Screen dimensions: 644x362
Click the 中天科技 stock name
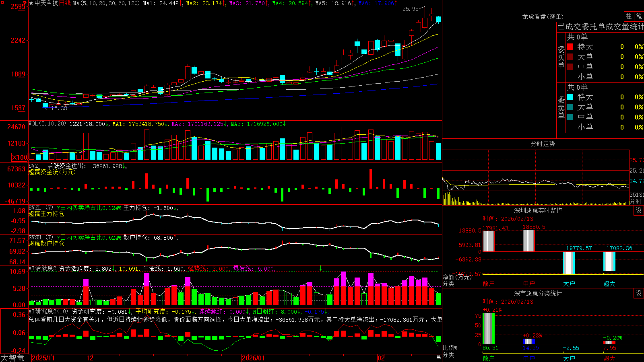click(46, 3)
